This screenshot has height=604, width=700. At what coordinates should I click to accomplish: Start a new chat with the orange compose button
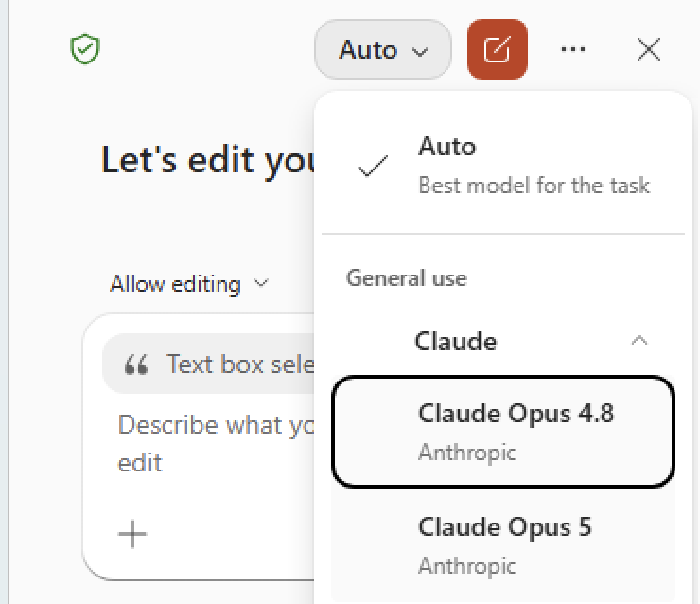[498, 49]
